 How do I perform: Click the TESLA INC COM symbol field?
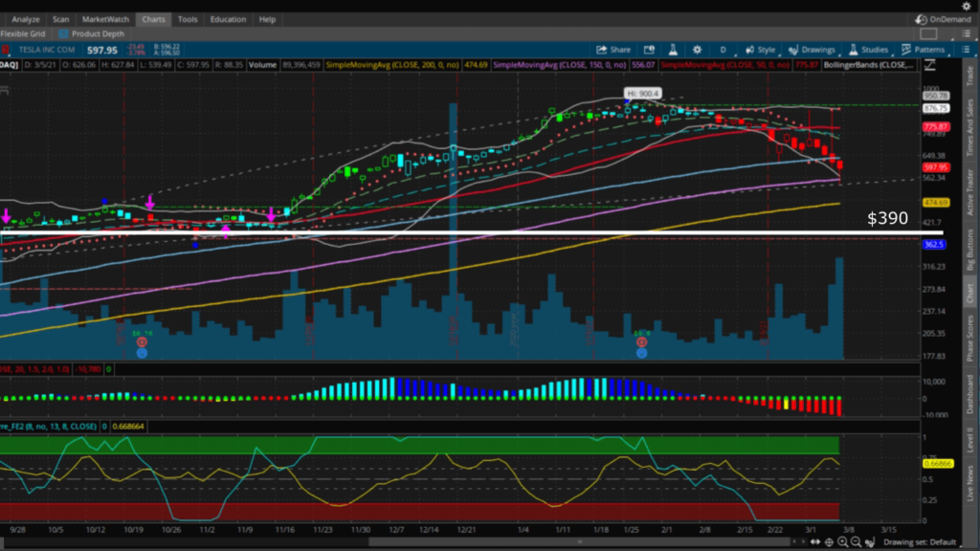[x=46, y=50]
